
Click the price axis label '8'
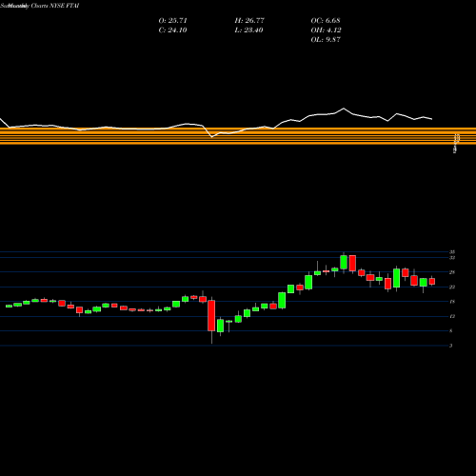coord(451,331)
